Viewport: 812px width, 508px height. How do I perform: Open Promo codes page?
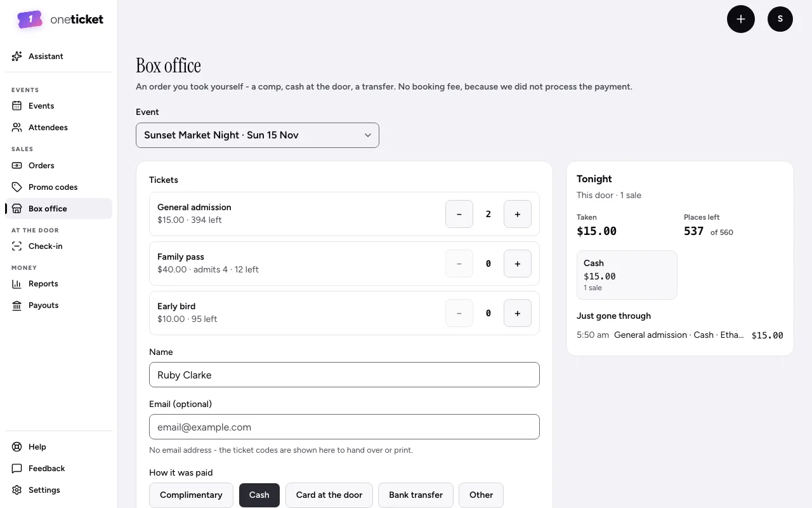click(58, 187)
